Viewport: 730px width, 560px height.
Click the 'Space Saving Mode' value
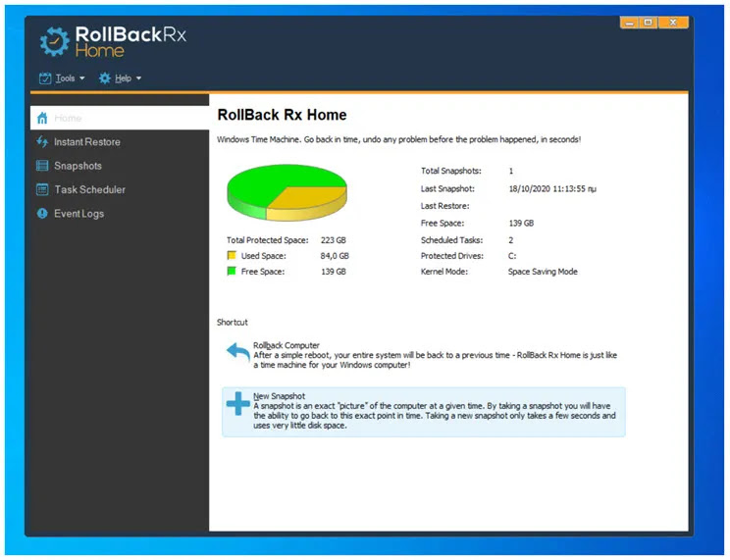click(x=543, y=272)
